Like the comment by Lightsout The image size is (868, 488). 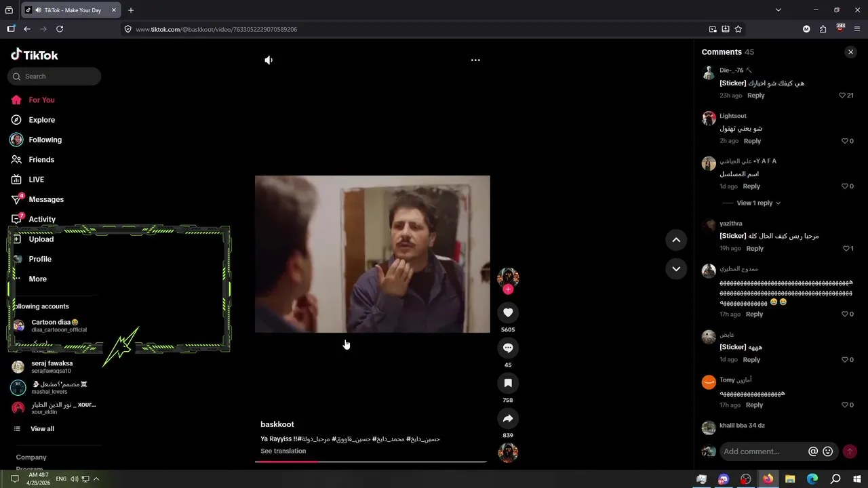pos(845,141)
